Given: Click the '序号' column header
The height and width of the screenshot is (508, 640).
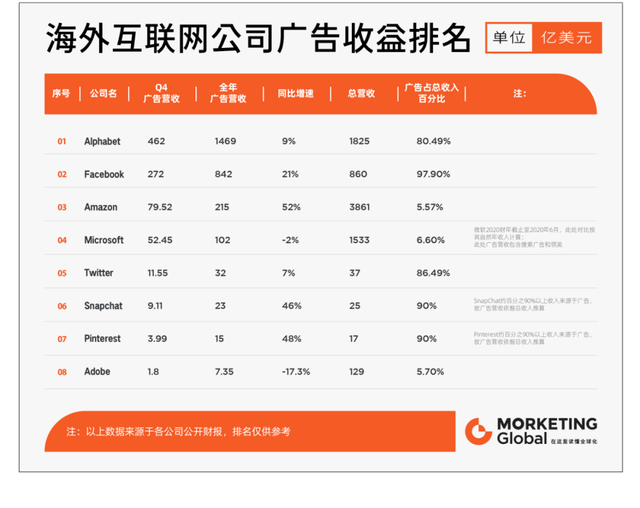Looking at the screenshot, I should (x=61, y=93).
